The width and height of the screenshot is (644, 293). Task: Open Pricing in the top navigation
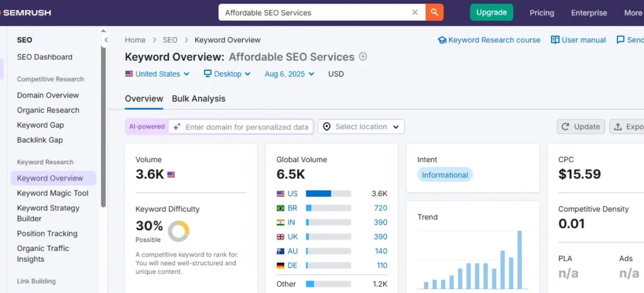(x=541, y=13)
